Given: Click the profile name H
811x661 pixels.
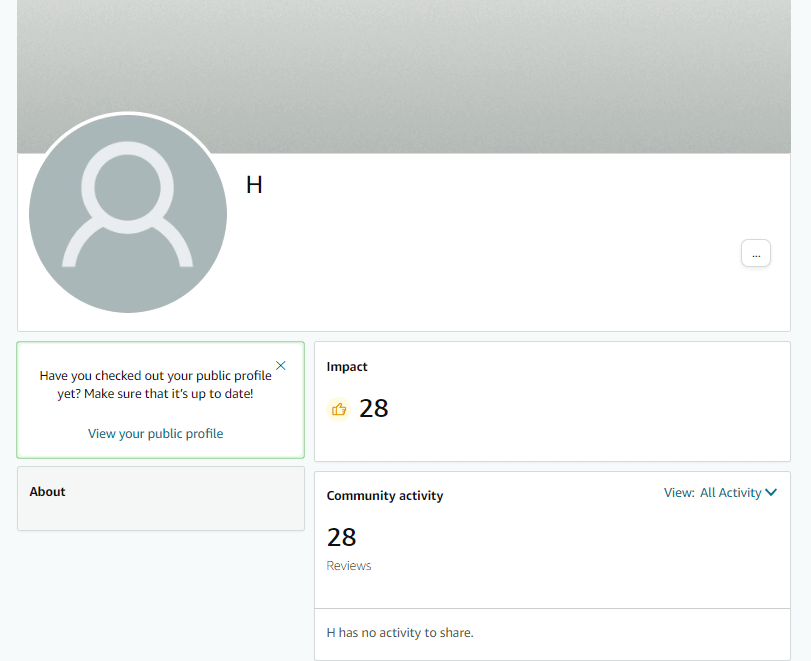Looking at the screenshot, I should [254, 184].
